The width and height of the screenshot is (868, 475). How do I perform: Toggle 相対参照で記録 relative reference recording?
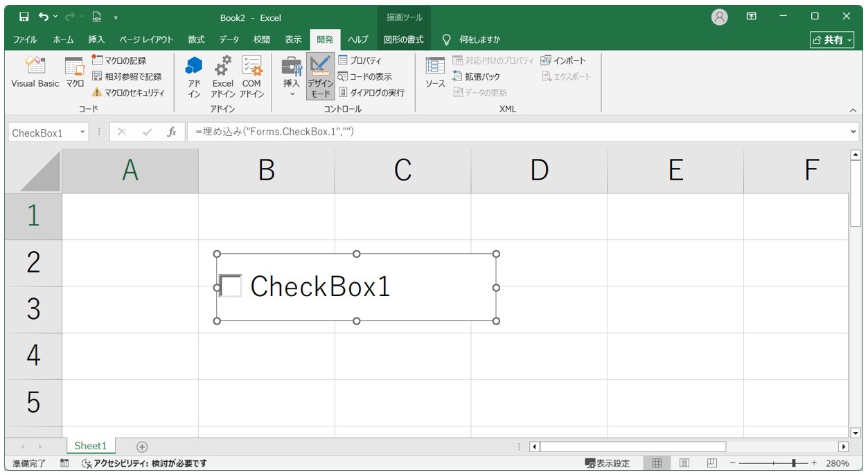(x=127, y=76)
